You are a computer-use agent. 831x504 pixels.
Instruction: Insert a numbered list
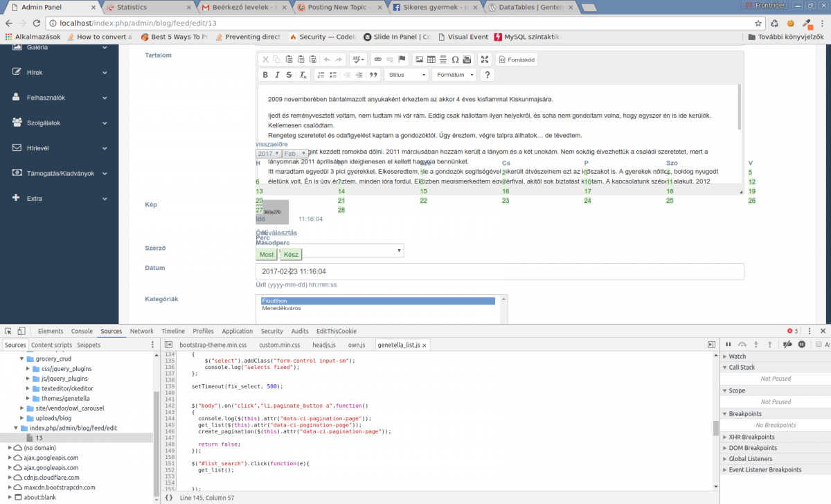(x=321, y=75)
